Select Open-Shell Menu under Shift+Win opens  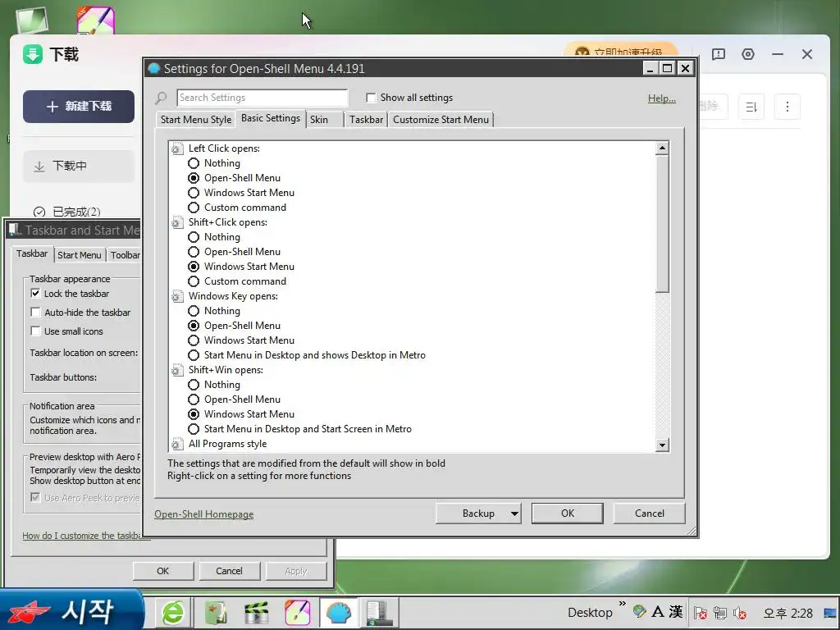point(194,399)
